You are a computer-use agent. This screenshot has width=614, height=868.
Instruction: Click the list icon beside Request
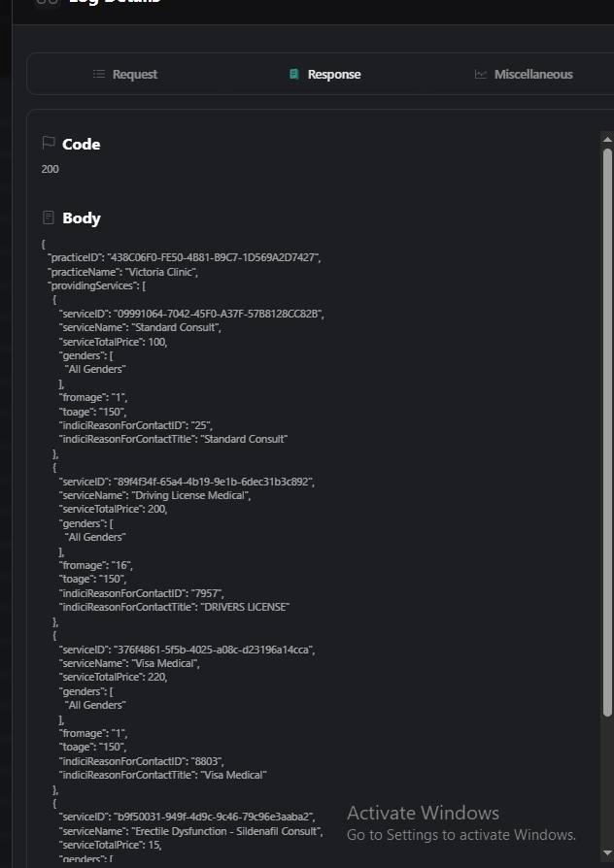[x=99, y=74]
